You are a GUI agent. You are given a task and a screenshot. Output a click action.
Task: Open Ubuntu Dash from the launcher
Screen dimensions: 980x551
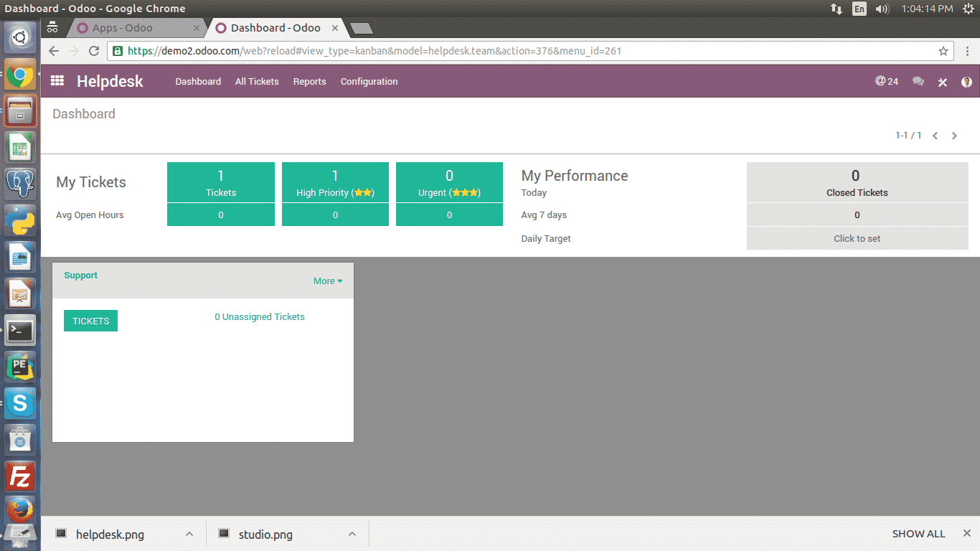(20, 36)
